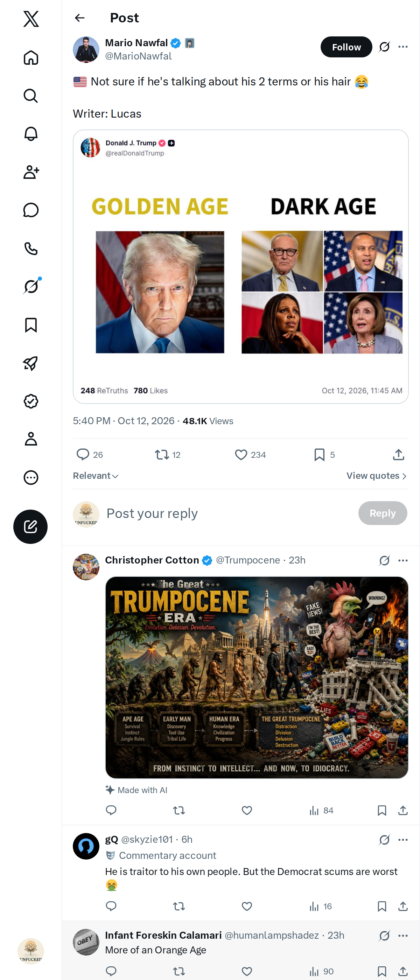Open the Home icon in sidebar

click(31, 58)
